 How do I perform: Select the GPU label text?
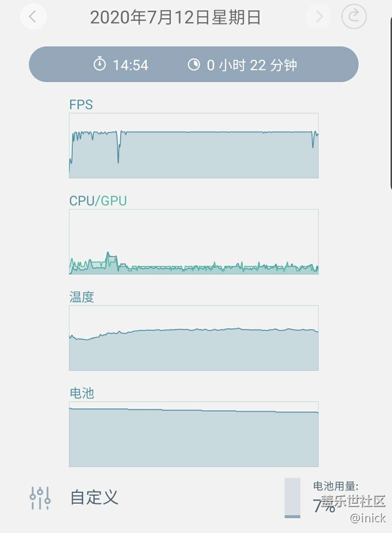click(x=114, y=201)
